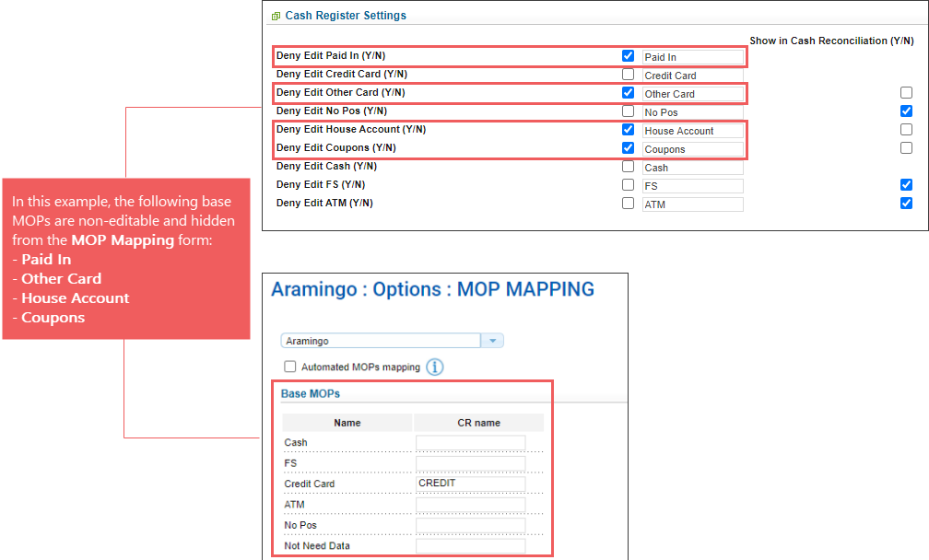Uncheck Deny Edit Paid In checkbox
929x560 pixels.
[628, 56]
